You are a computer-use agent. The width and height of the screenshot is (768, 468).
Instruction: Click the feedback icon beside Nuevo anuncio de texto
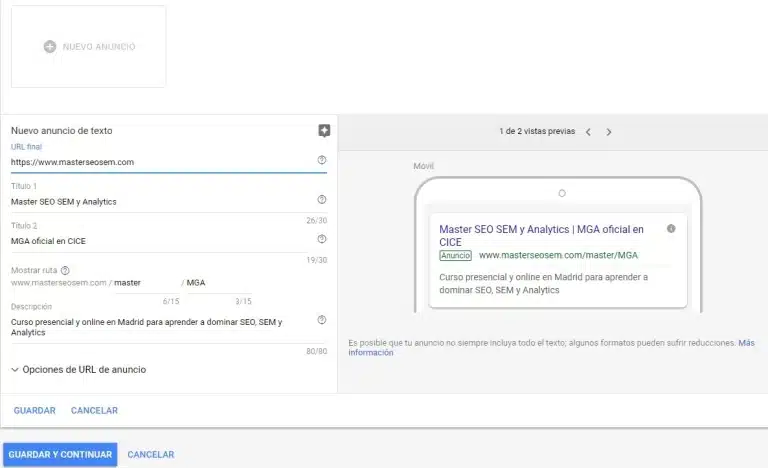point(323,130)
